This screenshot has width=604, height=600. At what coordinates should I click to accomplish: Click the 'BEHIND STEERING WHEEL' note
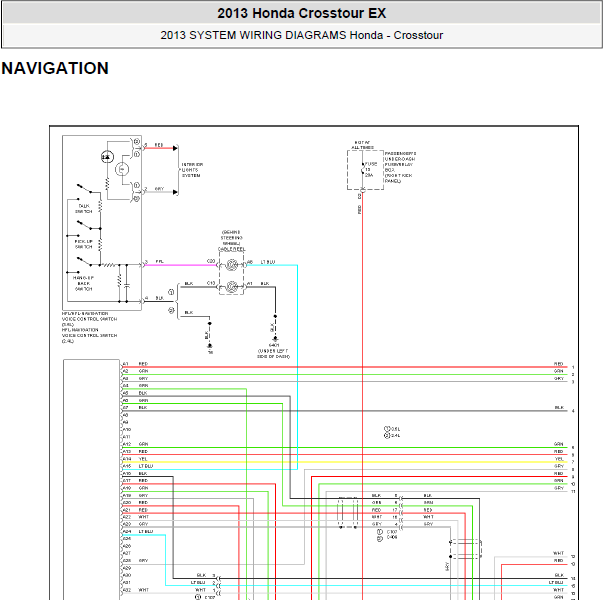[x=231, y=238]
